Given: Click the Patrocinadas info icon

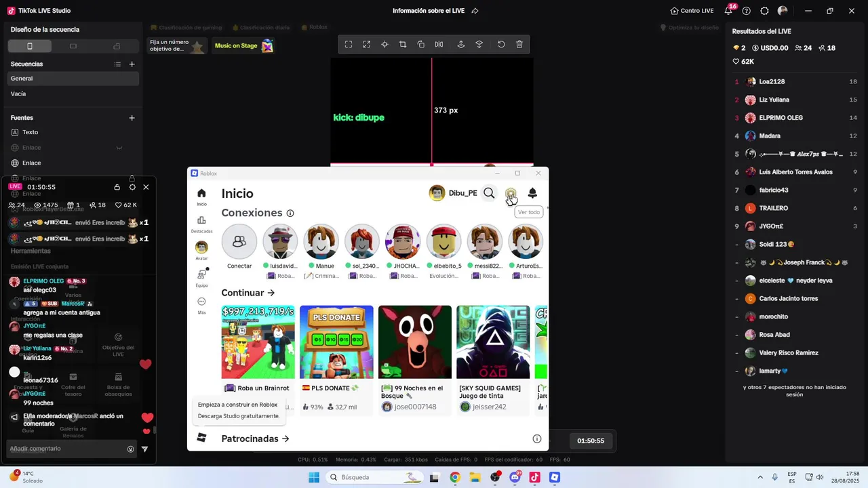Looking at the screenshot, I should tap(537, 439).
